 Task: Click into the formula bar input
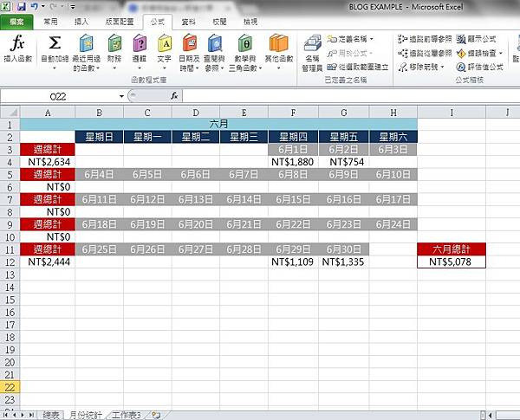tap(351, 96)
